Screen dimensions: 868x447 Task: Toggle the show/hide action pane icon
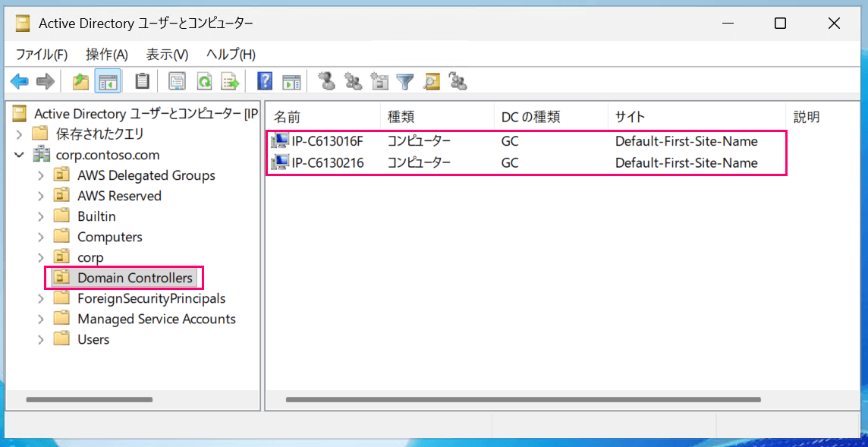[x=291, y=82]
